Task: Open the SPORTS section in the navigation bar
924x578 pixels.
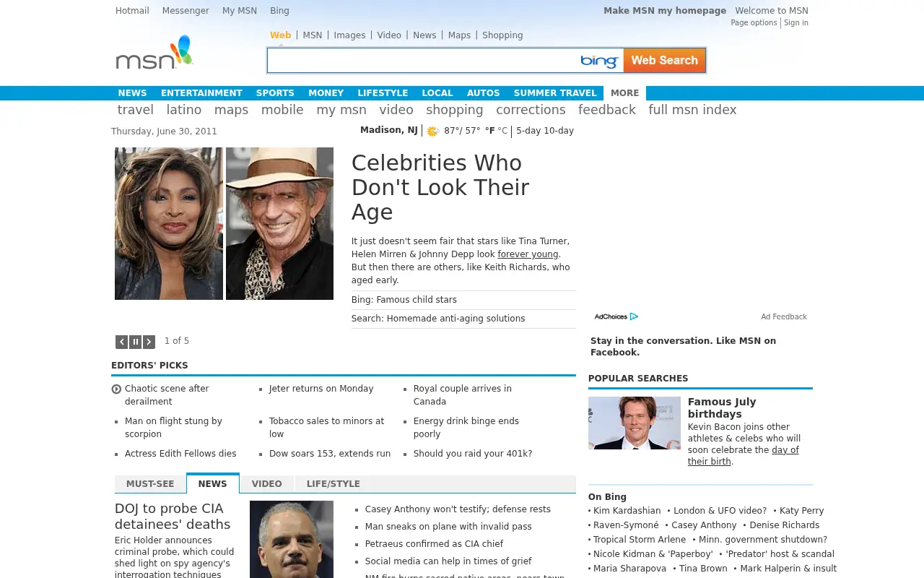Action: (275, 93)
